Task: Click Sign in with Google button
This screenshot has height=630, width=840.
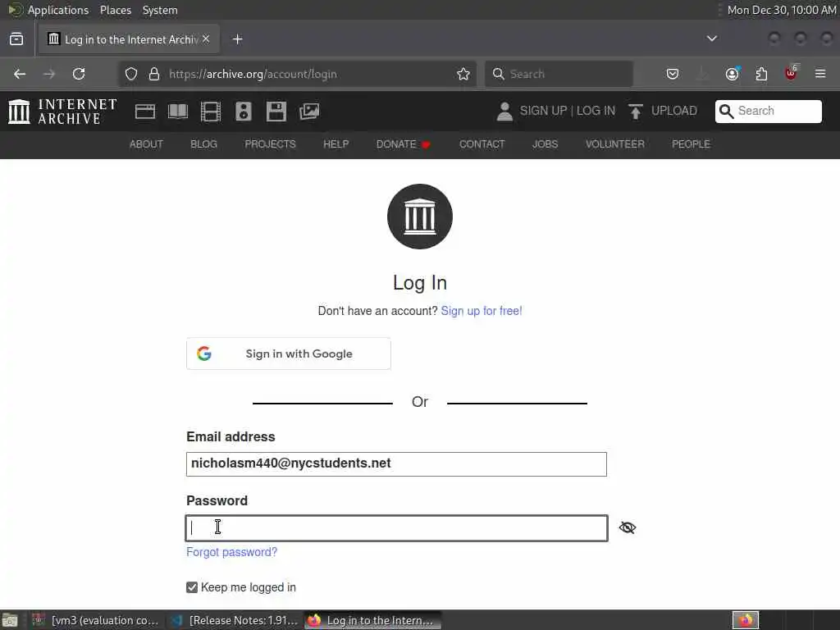Action: click(289, 354)
